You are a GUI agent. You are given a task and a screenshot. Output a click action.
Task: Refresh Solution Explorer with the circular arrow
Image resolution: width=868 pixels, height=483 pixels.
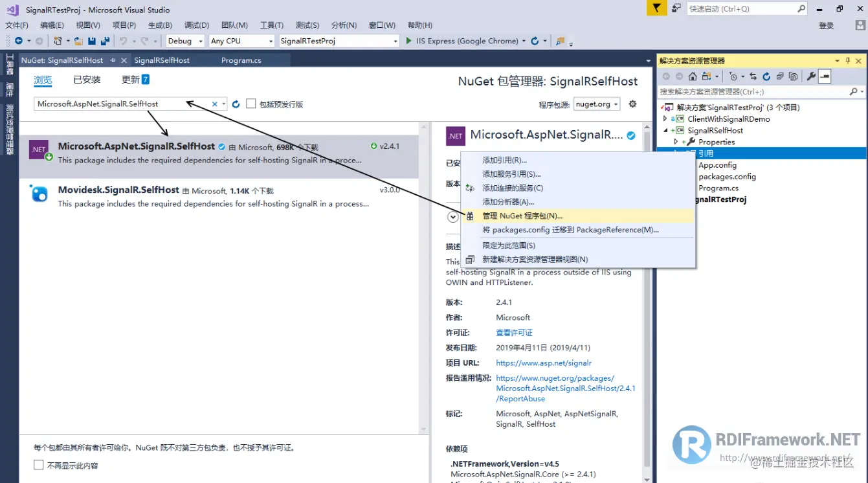(x=766, y=76)
